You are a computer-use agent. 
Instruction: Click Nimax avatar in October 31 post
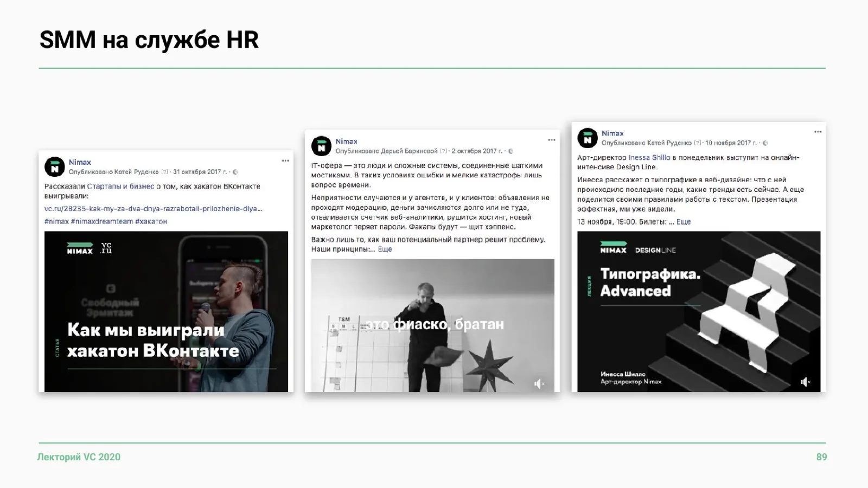tap(54, 167)
